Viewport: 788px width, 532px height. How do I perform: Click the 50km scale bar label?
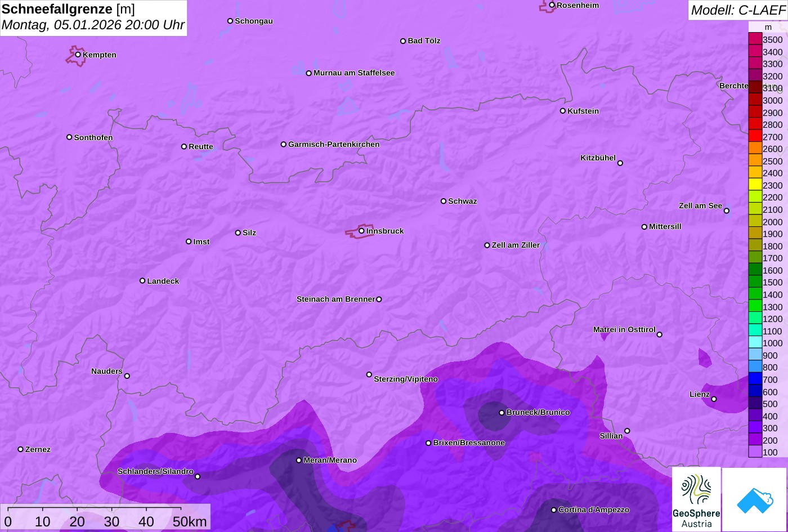click(190, 521)
